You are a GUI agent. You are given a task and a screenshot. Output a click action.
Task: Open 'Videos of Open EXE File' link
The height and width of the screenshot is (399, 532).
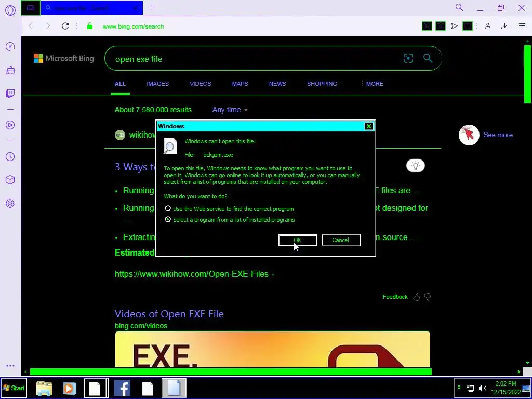(x=169, y=314)
